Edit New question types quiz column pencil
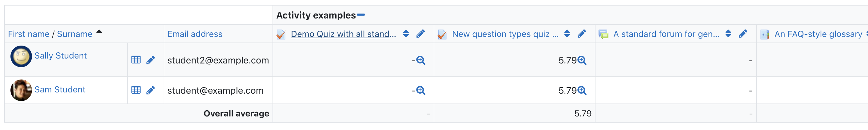 click(x=582, y=34)
